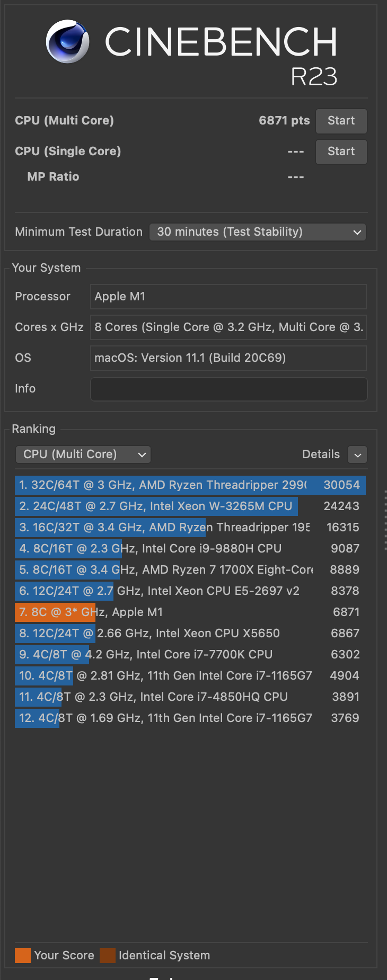387x980 pixels.
Task: Start the CPU Multi Core test
Action: tap(341, 121)
